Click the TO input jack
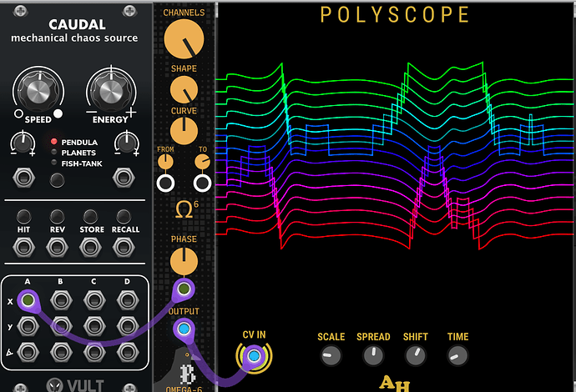Screen dimensions: 576x392 click(x=202, y=183)
